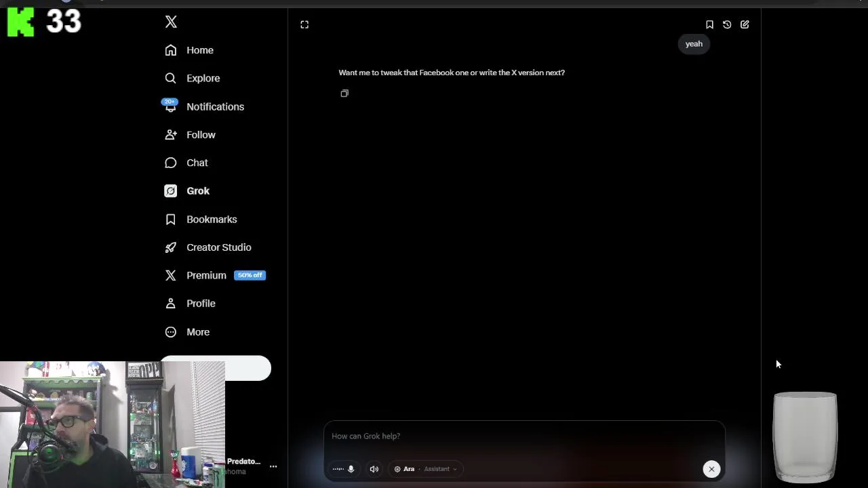Open Grok chat history
The width and height of the screenshot is (868, 488).
[727, 24]
